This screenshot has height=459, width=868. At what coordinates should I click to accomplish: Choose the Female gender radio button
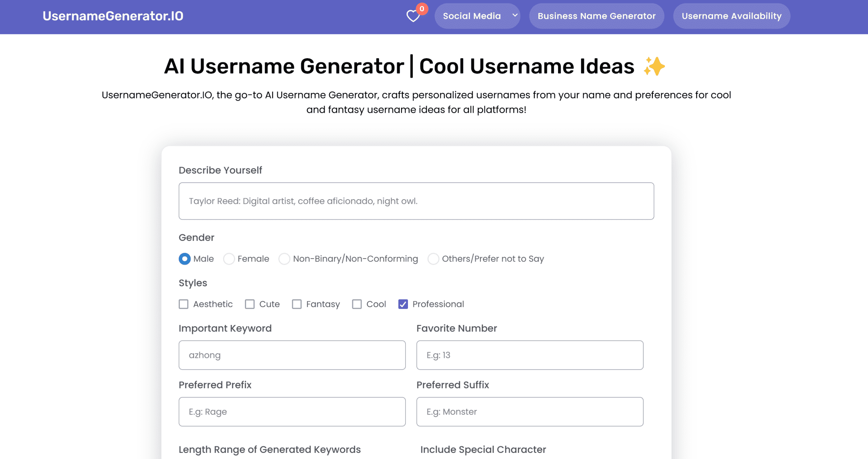point(229,259)
